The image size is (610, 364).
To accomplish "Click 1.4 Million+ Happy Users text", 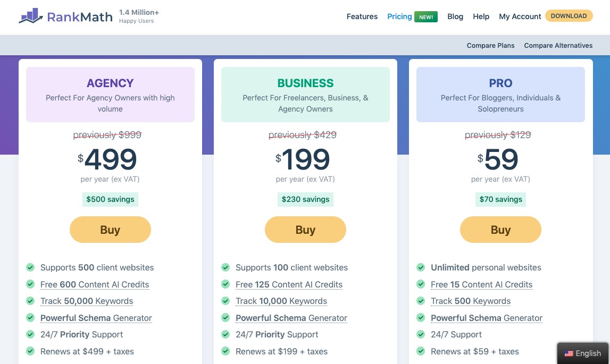I will click(139, 16).
